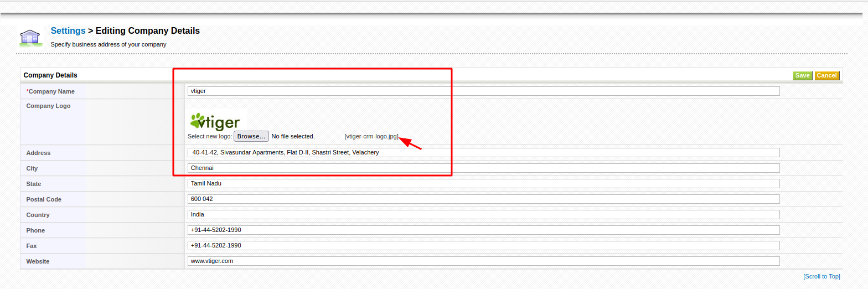Click the vtiger logo image

coord(215,121)
